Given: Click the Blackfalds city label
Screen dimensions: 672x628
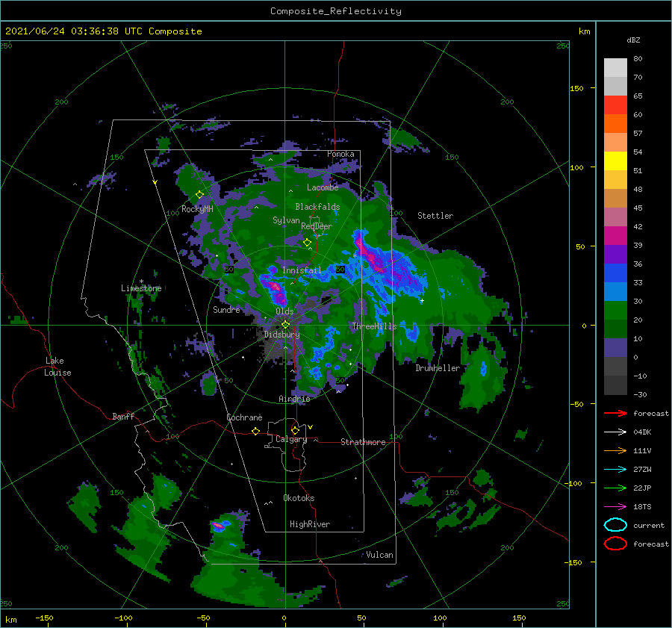Looking at the screenshot, I should point(317,207).
